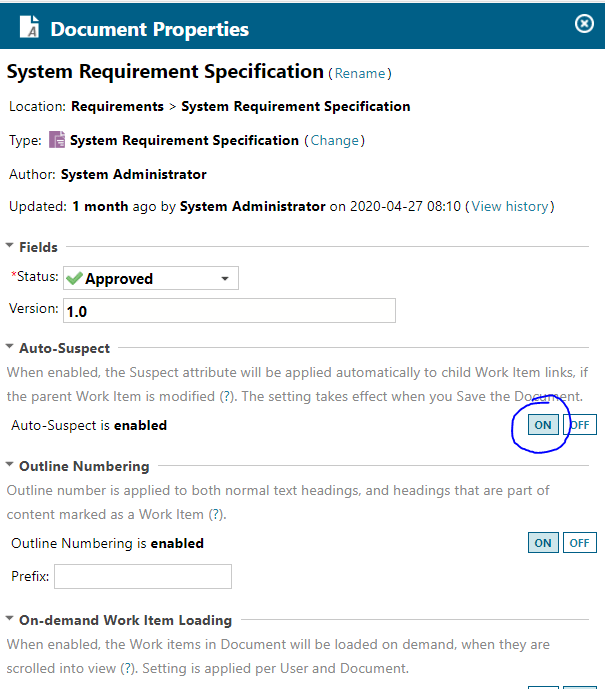Screen dimensions: 605x689
Task: Collapse the Fields section
Action: click(11, 246)
